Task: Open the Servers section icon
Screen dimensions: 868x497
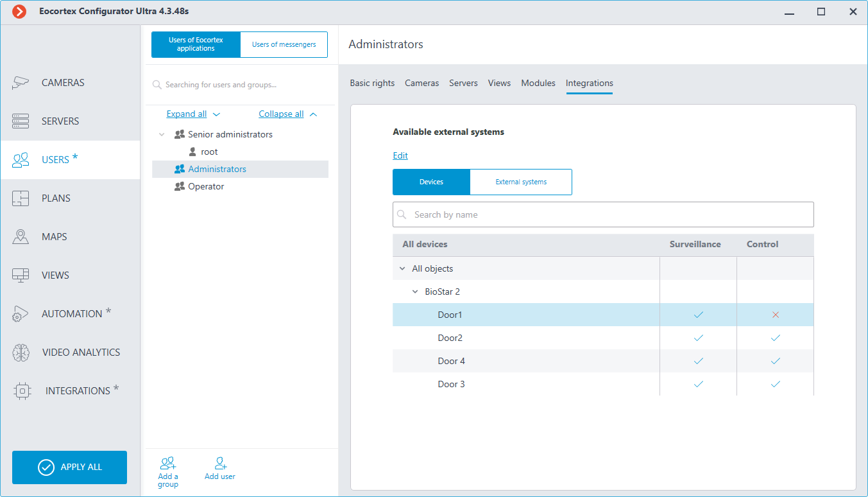Action: coord(21,121)
